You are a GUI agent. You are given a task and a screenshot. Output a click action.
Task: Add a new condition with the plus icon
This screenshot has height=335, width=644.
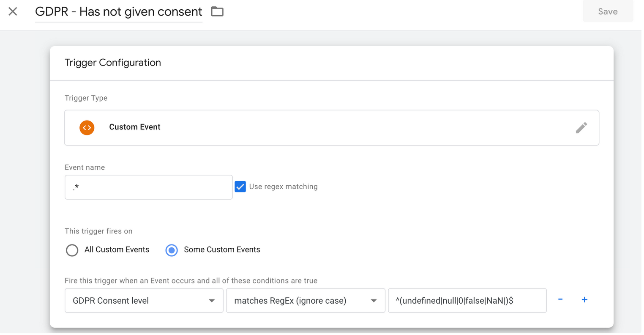tap(584, 300)
